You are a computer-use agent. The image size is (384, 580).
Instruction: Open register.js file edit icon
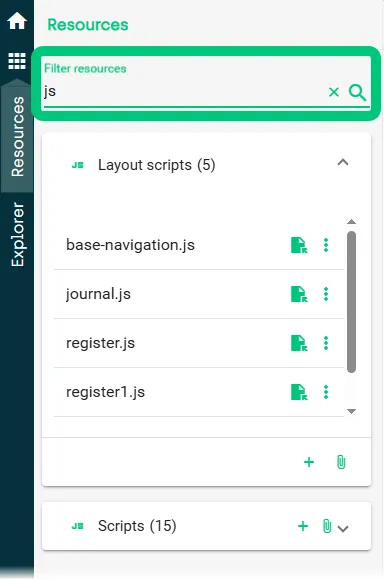pos(299,343)
